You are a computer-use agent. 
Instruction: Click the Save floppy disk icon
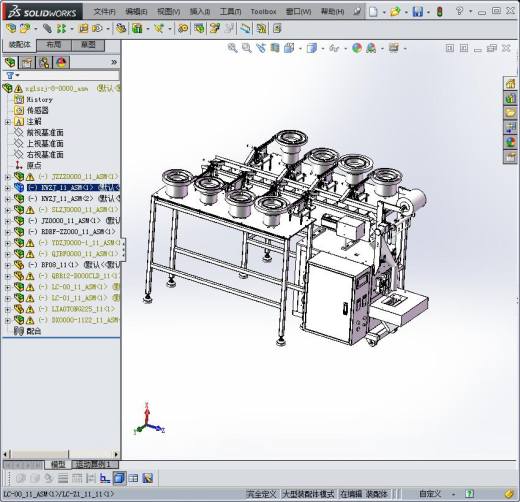point(417,12)
